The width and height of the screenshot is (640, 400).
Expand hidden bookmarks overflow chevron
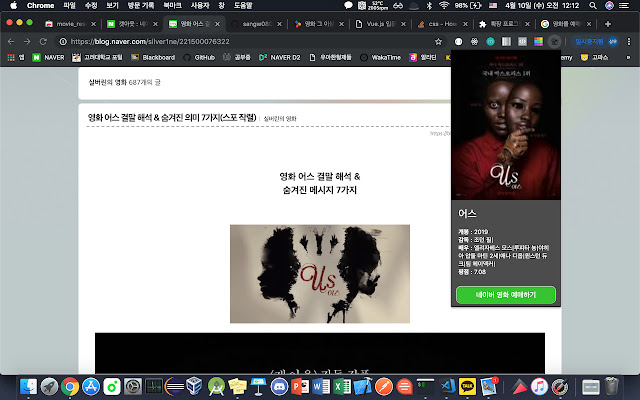point(628,58)
